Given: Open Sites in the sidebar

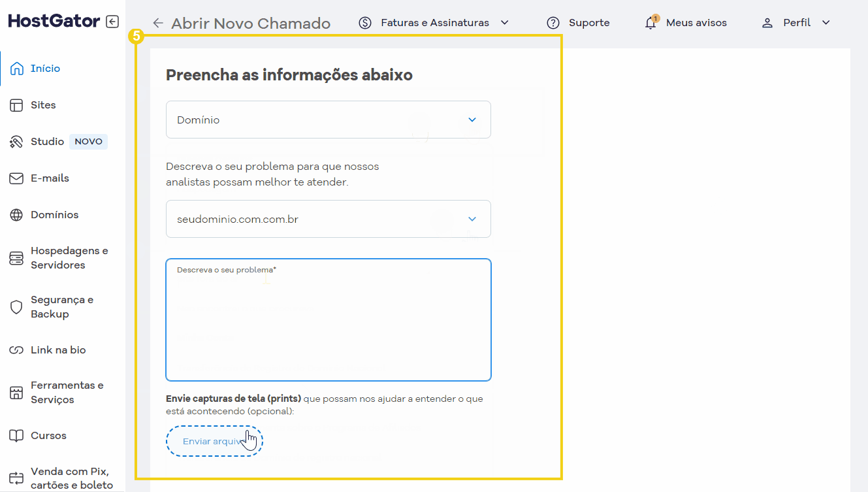Looking at the screenshot, I should coord(43,105).
